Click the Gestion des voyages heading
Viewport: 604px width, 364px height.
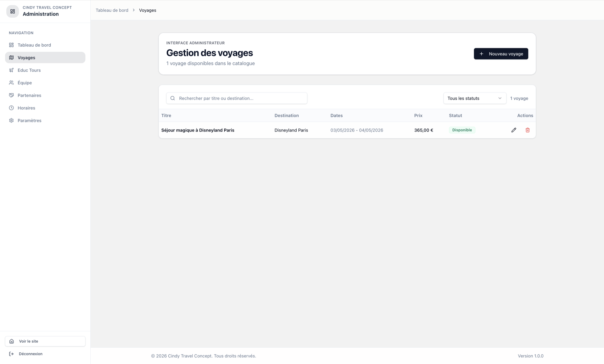pyautogui.click(x=210, y=53)
